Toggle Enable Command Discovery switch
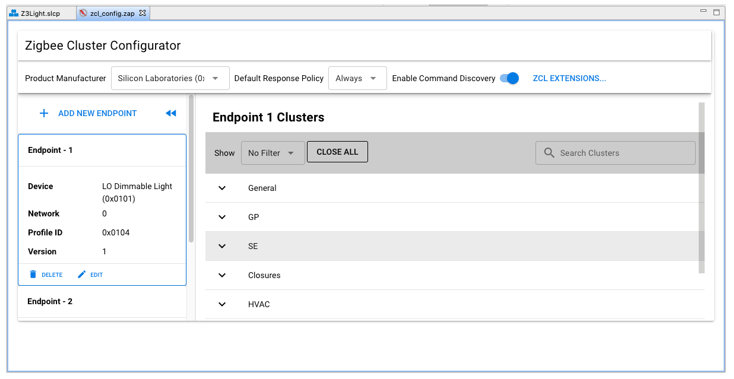The height and width of the screenshot is (379, 734). [x=509, y=78]
